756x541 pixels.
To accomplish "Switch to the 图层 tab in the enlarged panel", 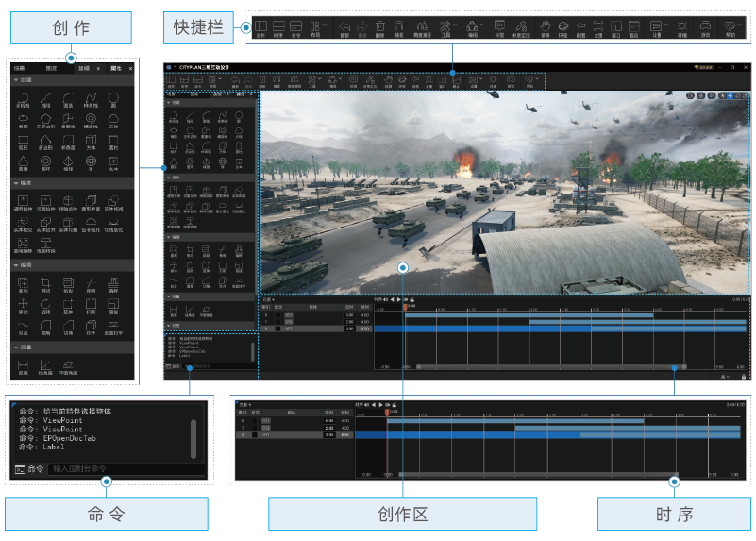I will tap(50, 69).
